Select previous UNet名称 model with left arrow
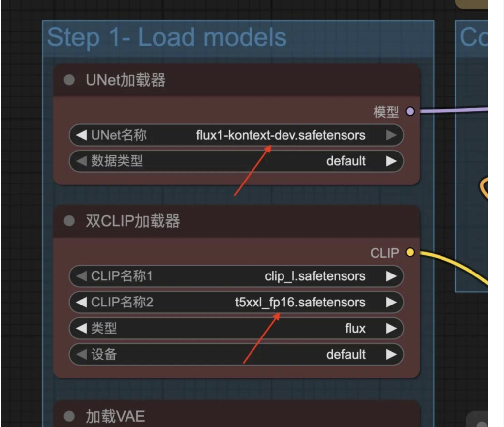Screen dimensions: 504x427 pyautogui.click(x=81, y=135)
